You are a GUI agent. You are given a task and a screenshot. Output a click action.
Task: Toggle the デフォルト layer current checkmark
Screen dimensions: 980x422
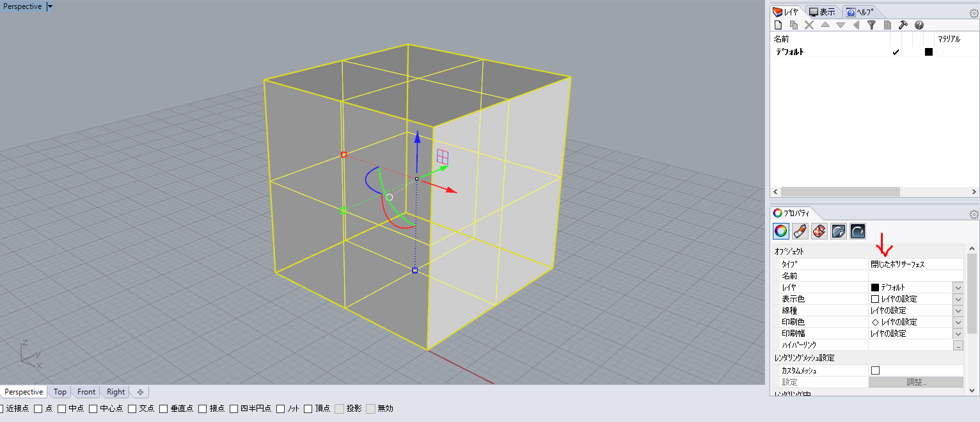896,52
